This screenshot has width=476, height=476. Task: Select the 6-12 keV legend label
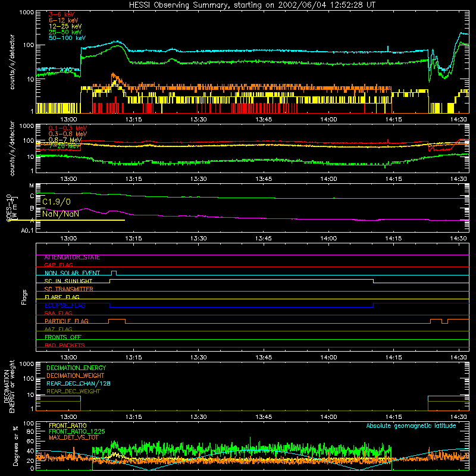tap(64, 20)
